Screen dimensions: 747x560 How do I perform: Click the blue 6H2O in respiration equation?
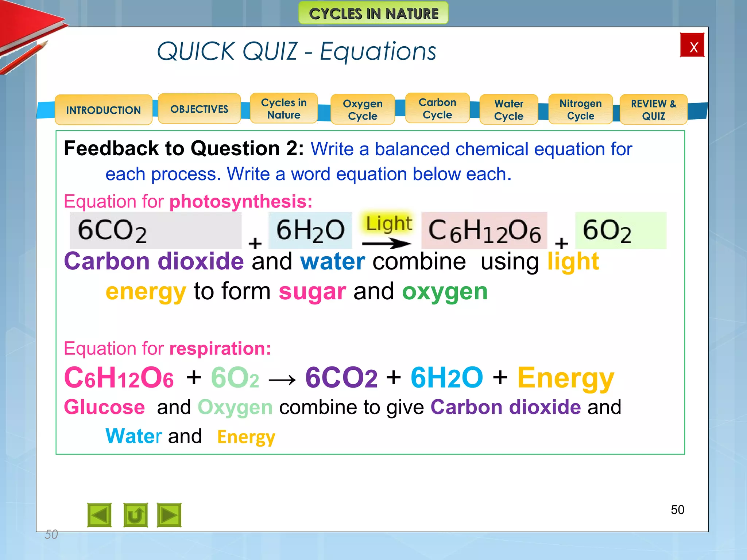pyautogui.click(x=447, y=378)
